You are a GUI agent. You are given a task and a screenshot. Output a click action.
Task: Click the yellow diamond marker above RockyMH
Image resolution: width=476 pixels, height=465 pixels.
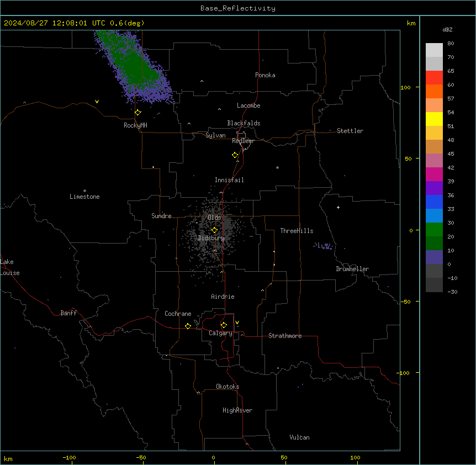click(138, 113)
